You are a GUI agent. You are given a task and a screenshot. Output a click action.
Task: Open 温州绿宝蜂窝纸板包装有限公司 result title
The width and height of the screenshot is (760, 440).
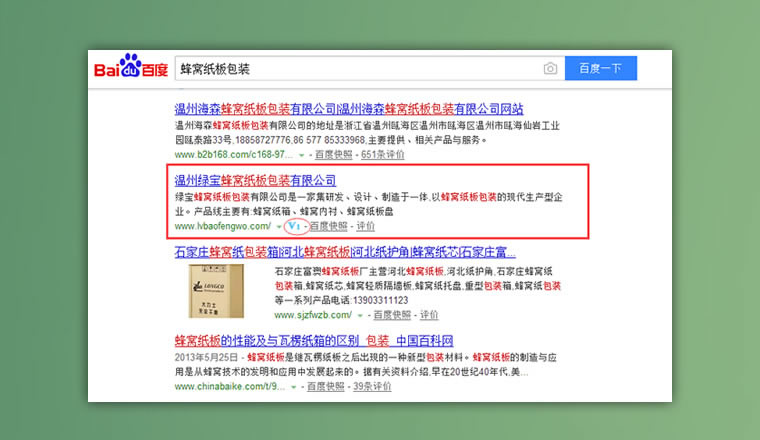[255, 180]
